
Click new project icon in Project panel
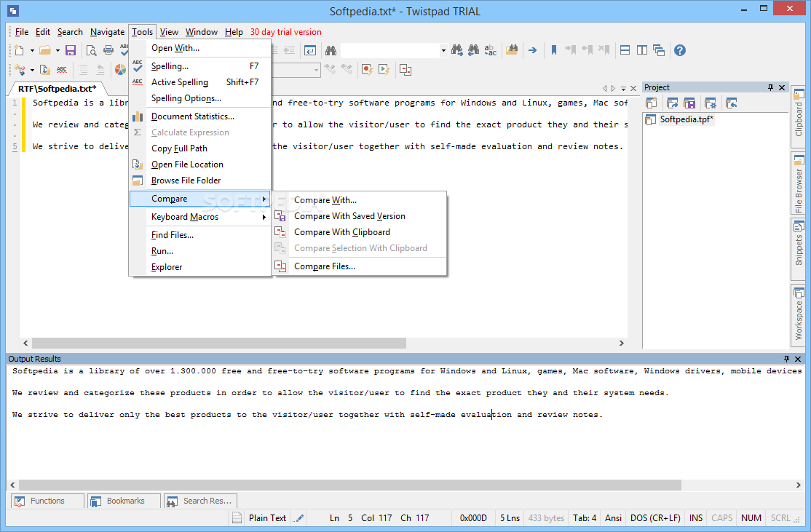point(651,103)
